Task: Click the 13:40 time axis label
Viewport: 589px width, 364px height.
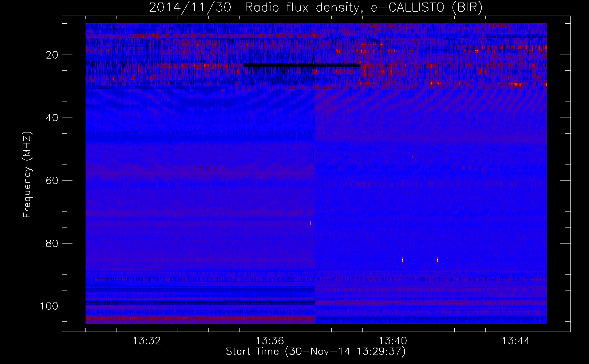Action: click(x=393, y=341)
